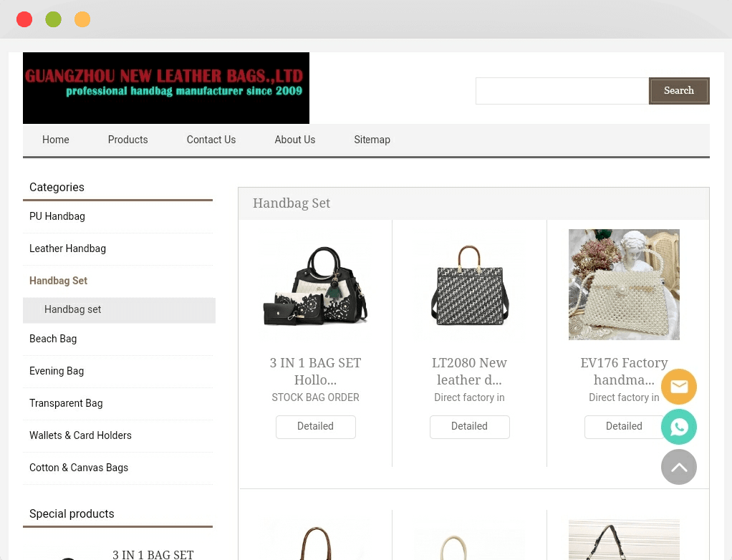
Task: Click the red window control dot
Action: click(x=24, y=19)
